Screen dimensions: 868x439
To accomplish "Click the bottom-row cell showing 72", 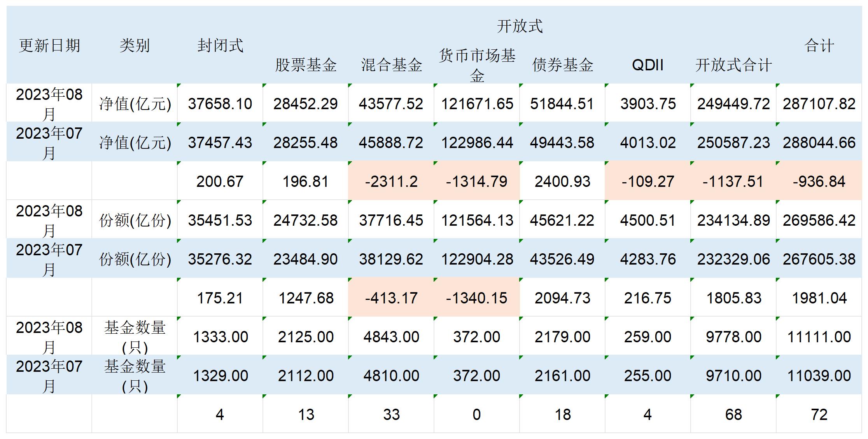I will click(x=819, y=415).
